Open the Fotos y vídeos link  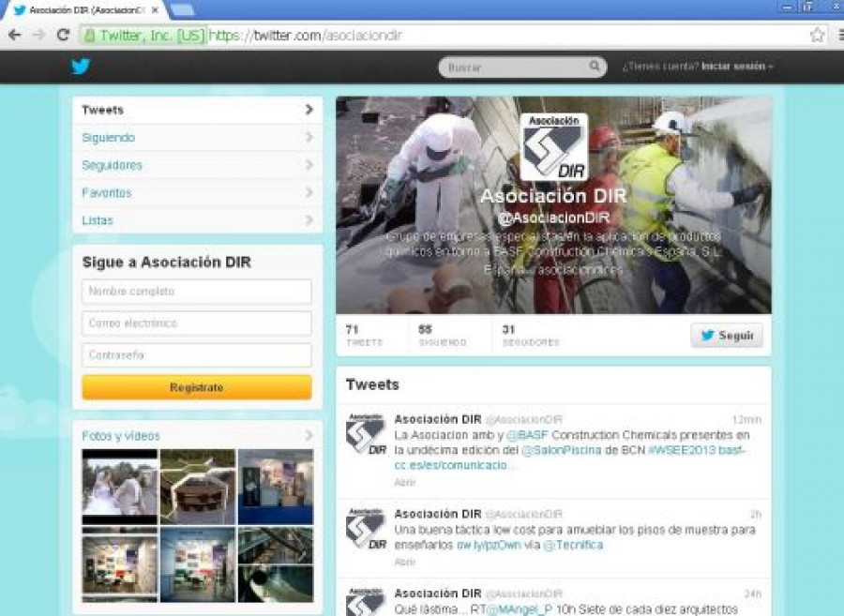tap(121, 436)
